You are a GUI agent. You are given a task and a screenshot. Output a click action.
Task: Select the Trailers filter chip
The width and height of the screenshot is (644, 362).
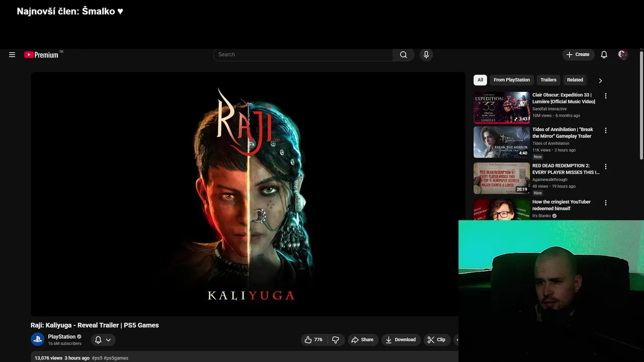tap(548, 80)
